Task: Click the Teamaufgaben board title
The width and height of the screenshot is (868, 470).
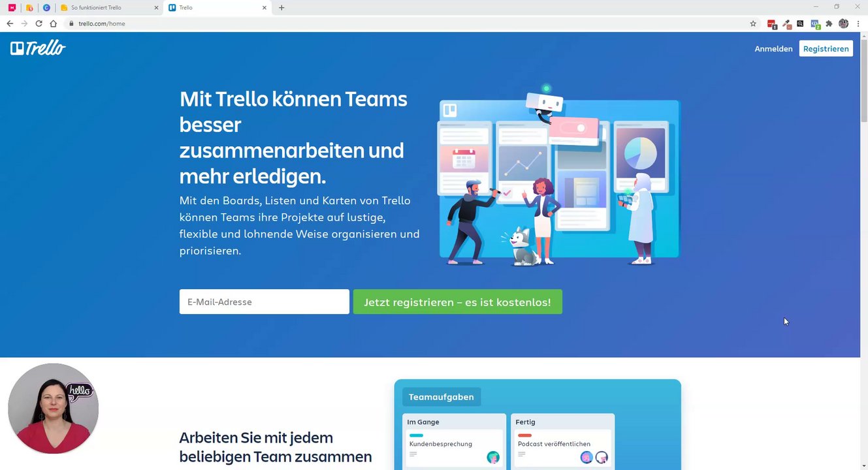Action: coord(442,397)
